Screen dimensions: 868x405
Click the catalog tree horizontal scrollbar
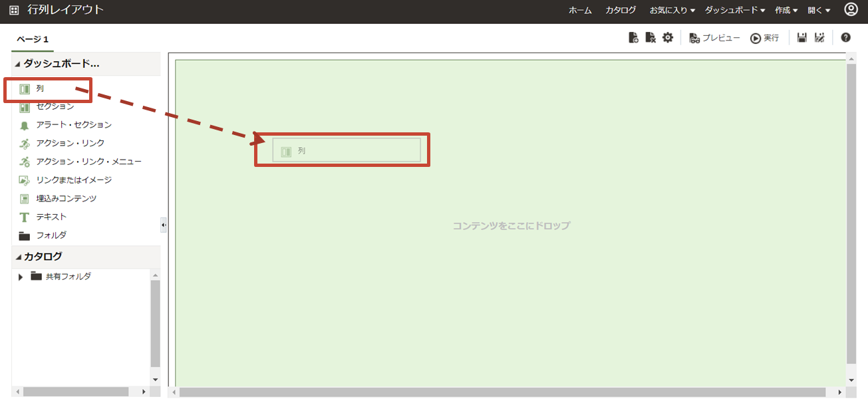(76, 392)
